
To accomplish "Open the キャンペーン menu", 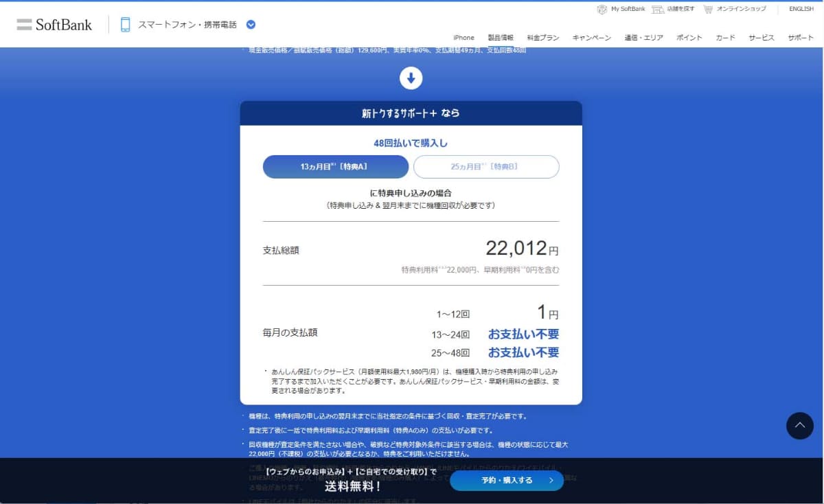I will [592, 38].
